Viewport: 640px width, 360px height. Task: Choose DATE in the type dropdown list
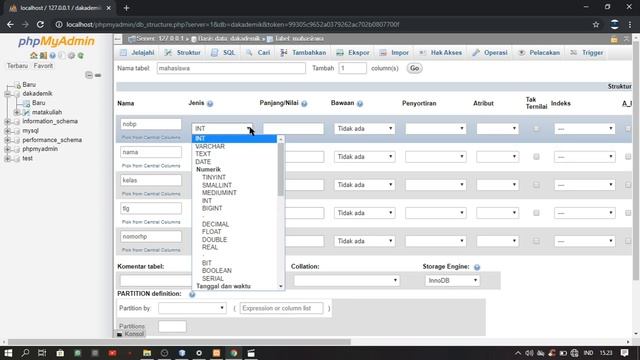click(203, 162)
